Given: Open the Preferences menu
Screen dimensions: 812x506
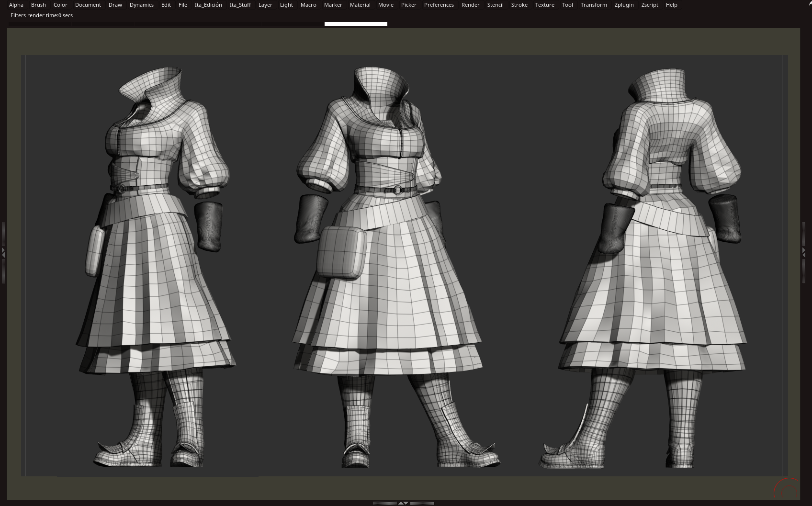Looking at the screenshot, I should click(439, 5).
